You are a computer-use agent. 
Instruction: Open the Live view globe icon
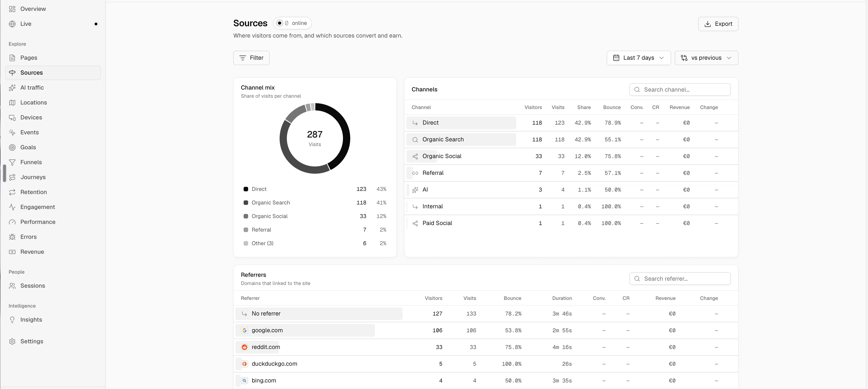12,24
